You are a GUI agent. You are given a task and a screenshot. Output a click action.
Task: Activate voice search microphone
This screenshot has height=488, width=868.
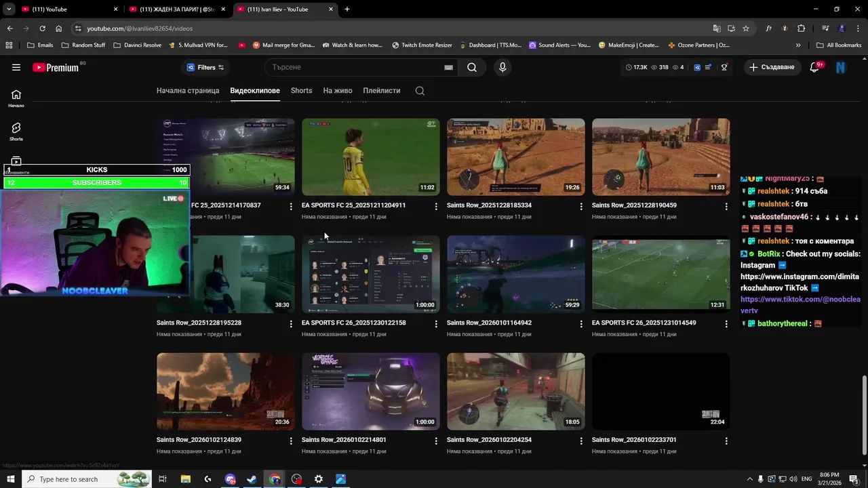point(502,67)
